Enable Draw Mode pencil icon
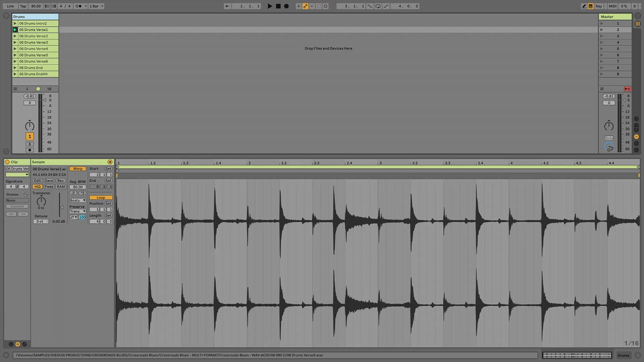The width and height of the screenshot is (644, 362). 584,6
